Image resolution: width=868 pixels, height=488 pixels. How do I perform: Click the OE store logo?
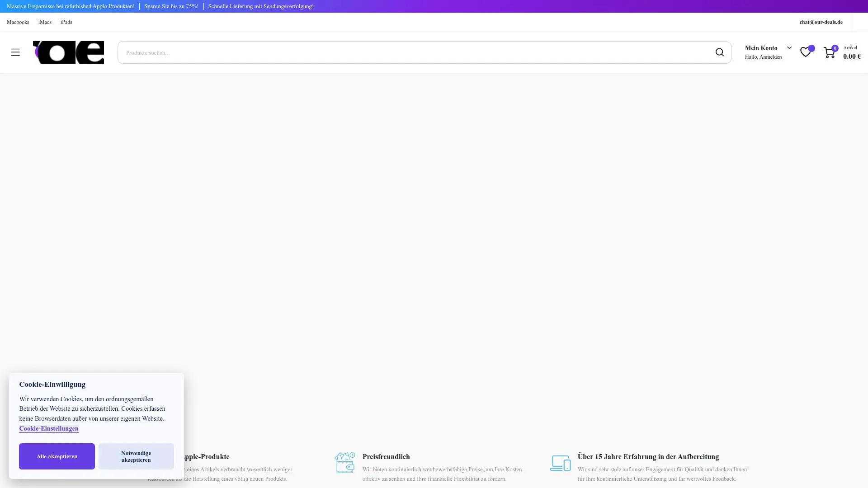(68, 52)
